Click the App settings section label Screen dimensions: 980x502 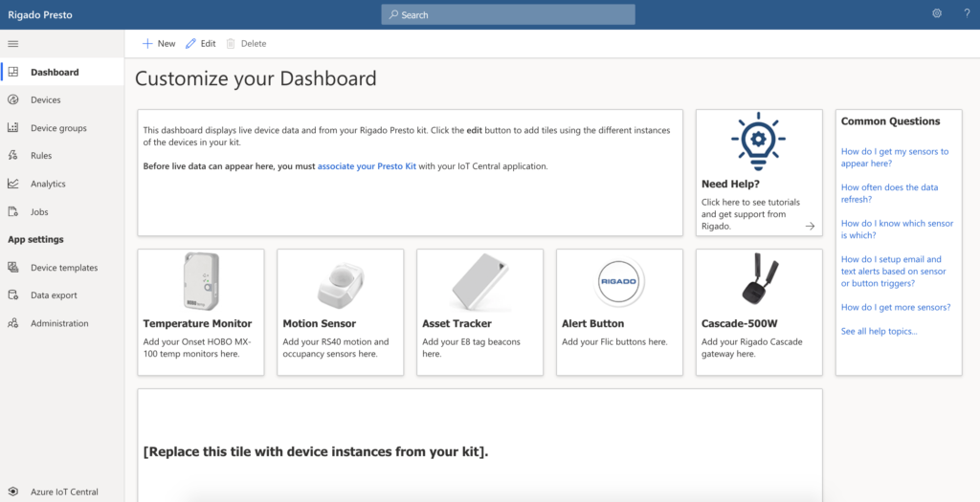[x=35, y=239]
